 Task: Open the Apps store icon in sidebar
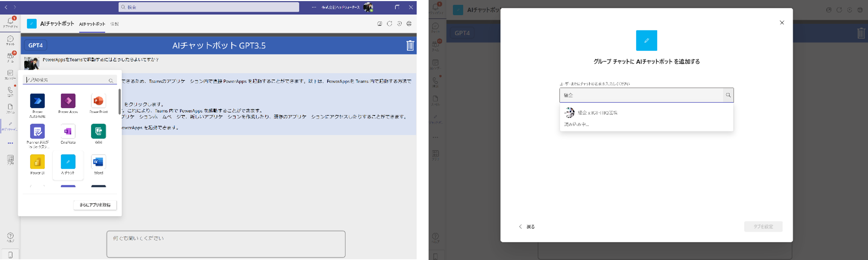coord(10,160)
